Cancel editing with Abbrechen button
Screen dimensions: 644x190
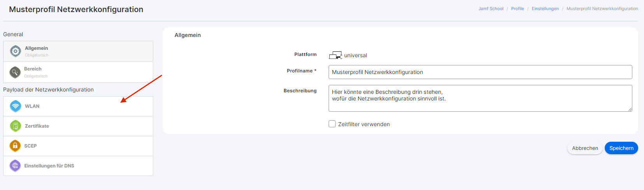585,148
